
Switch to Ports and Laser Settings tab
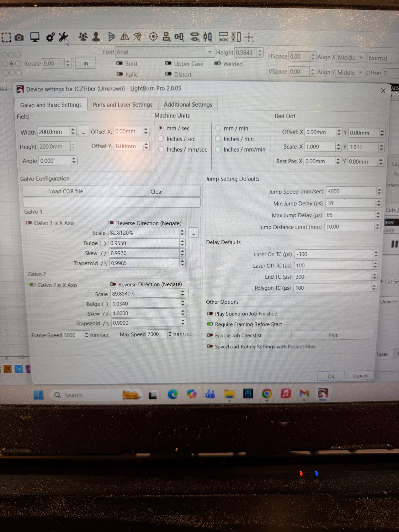tap(122, 105)
